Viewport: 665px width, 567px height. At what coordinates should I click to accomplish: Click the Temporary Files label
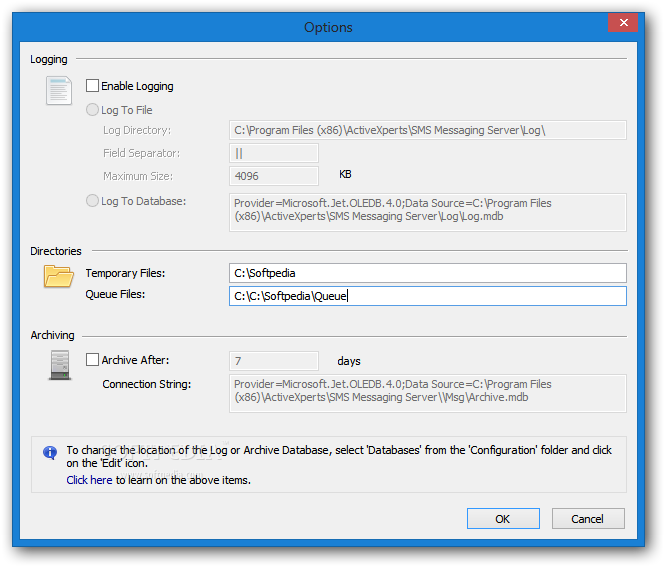[x=125, y=273]
